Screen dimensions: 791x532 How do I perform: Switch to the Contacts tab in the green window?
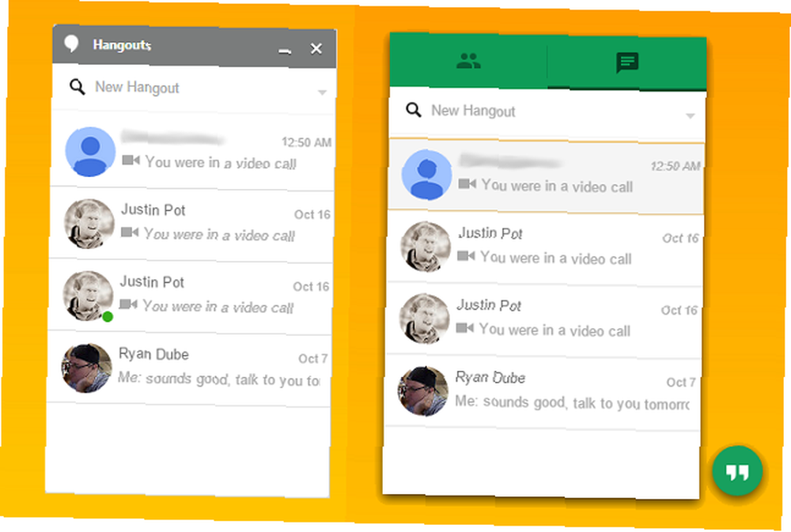pos(468,61)
